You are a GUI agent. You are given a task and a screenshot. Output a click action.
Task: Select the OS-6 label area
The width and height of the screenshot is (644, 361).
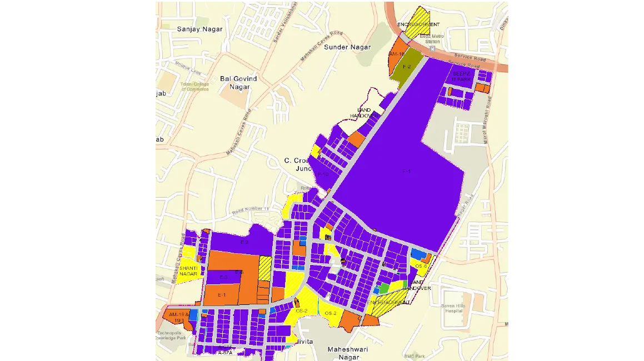[x=421, y=266]
